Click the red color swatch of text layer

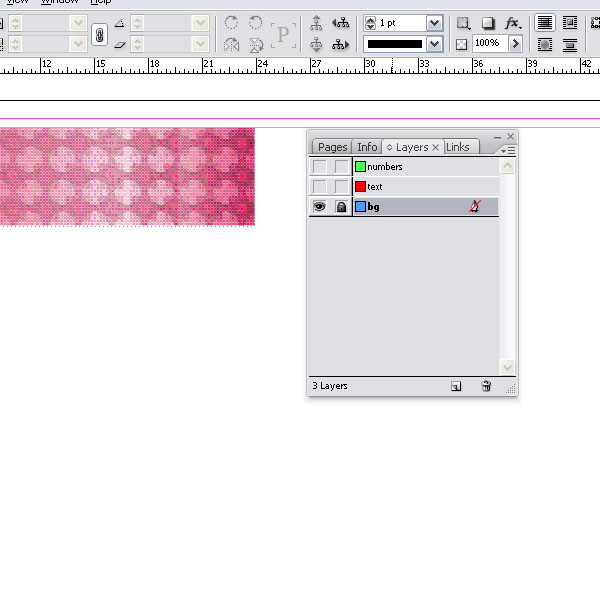click(x=360, y=187)
